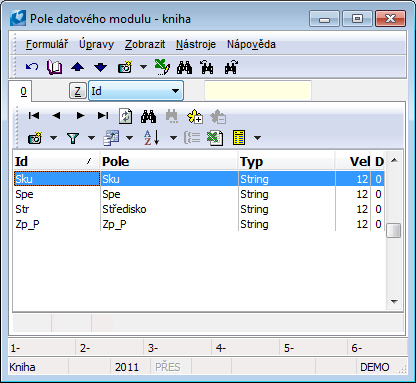416x383 pixels.
Task: Open the Id sort combo box
Action: point(136,91)
